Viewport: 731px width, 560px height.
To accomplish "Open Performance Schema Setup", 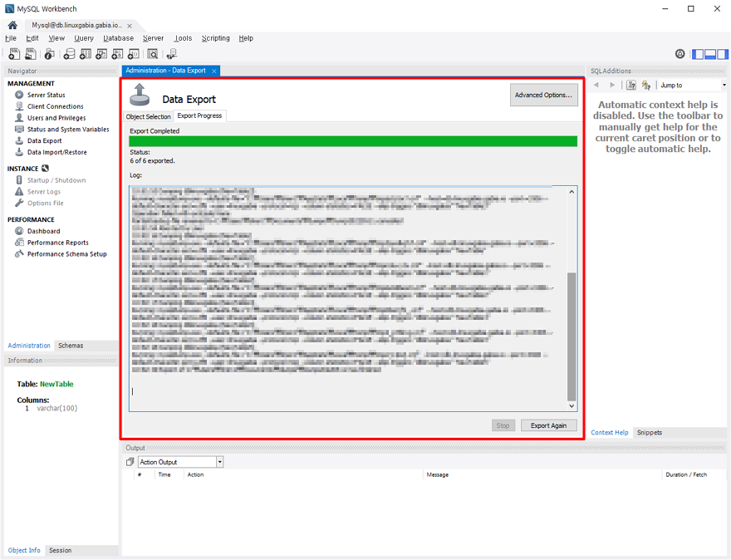I will click(x=66, y=253).
